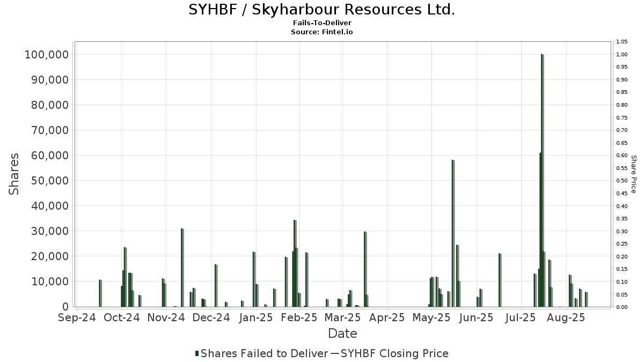The height and width of the screenshot is (362, 644).
Task: Click the 1.05 share price axis label
Action: coord(622,42)
